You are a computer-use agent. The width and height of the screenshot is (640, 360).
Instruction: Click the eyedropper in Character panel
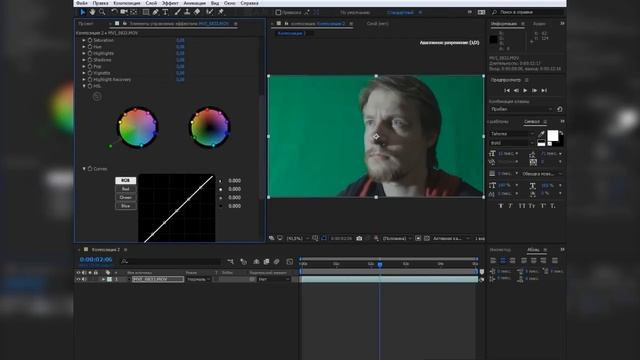[541, 134]
